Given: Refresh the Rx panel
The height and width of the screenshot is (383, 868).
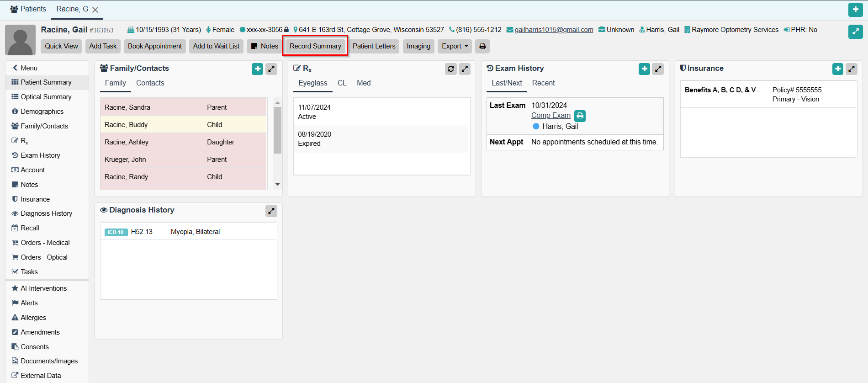Looking at the screenshot, I should tap(450, 69).
